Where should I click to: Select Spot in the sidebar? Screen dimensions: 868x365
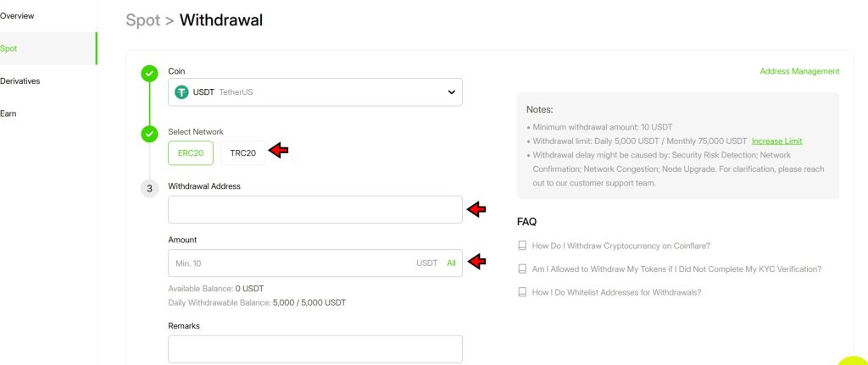point(48,48)
